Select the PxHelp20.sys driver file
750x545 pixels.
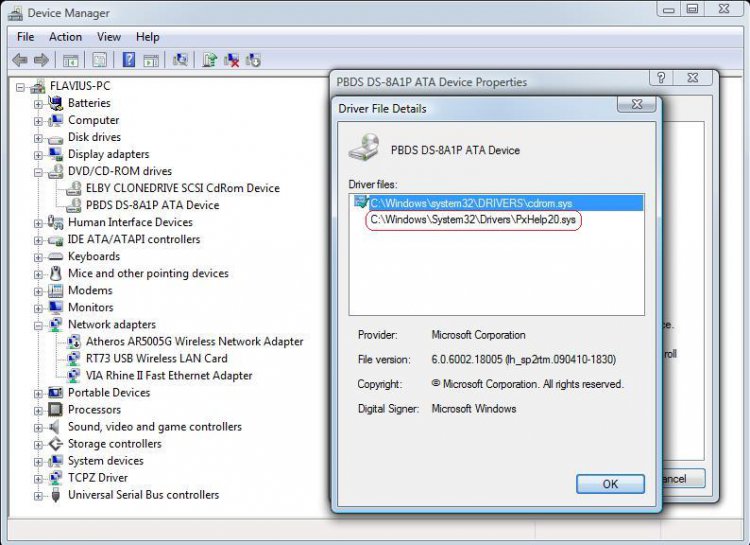coord(473,220)
